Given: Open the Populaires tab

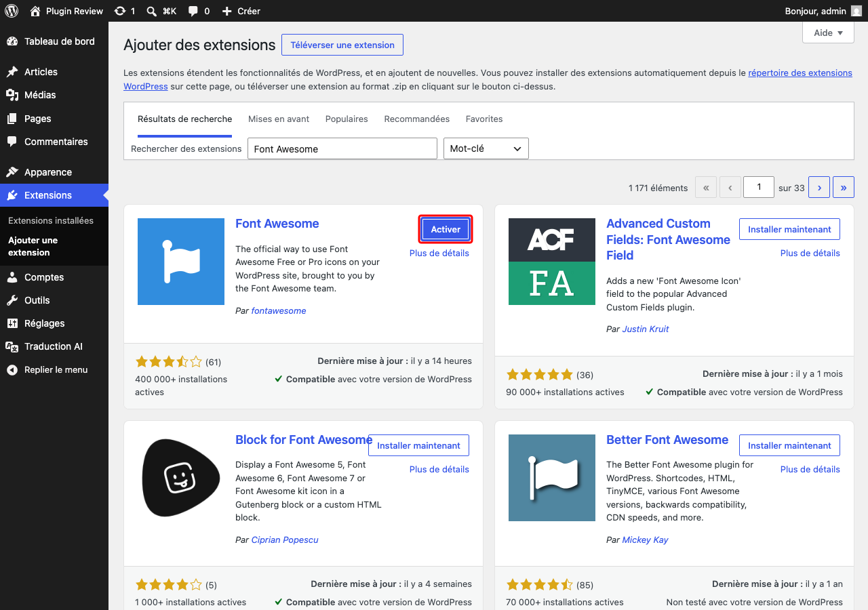Looking at the screenshot, I should [347, 119].
